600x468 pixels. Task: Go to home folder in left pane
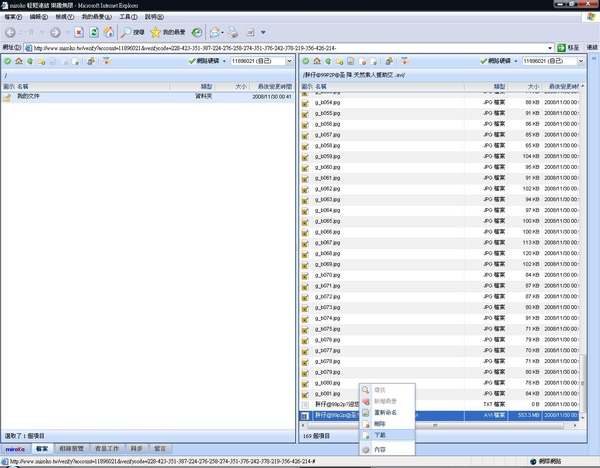[x=19, y=61]
